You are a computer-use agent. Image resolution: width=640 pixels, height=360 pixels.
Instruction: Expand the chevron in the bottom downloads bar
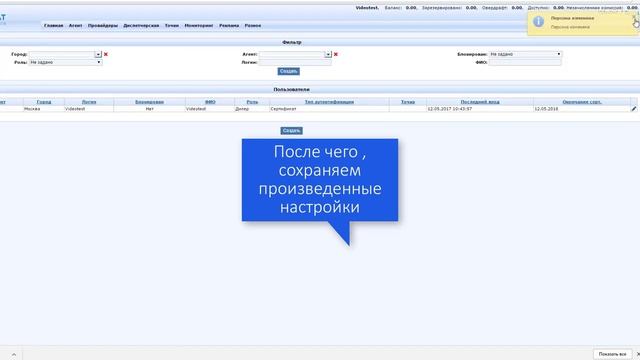(x=13, y=355)
